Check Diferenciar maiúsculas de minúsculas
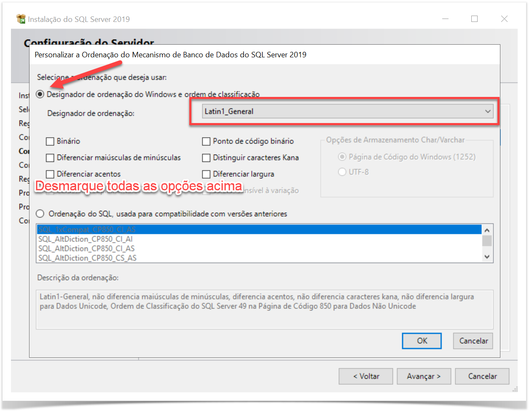 [x=50, y=158]
